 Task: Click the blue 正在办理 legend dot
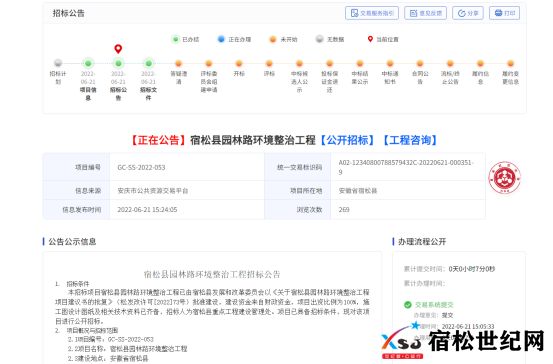221,39
